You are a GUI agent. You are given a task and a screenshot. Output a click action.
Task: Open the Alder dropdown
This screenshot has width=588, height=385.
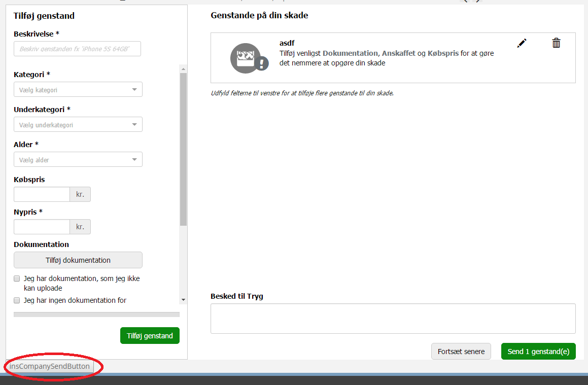(78, 159)
